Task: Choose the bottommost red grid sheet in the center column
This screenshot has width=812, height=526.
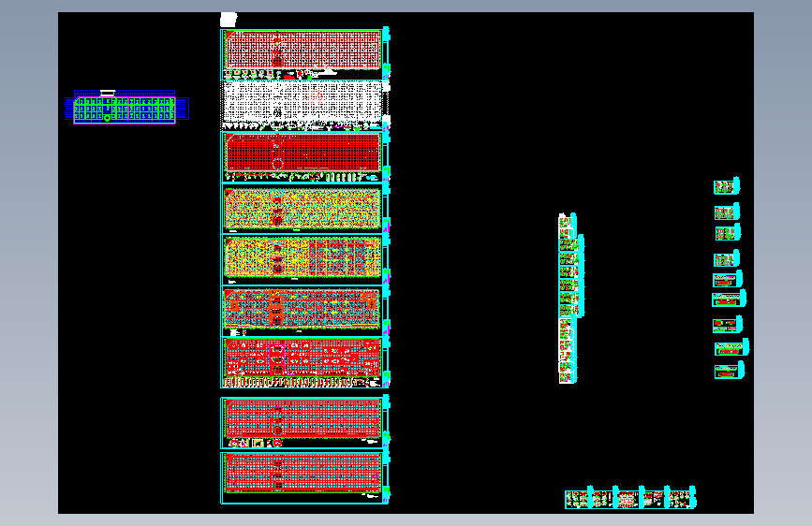Action: [304, 477]
